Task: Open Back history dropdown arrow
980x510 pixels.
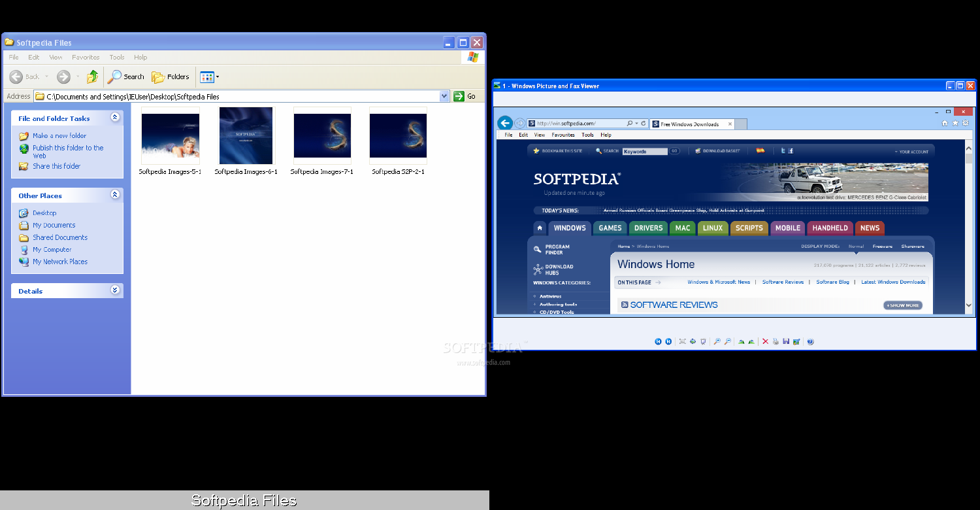Action: coord(46,76)
